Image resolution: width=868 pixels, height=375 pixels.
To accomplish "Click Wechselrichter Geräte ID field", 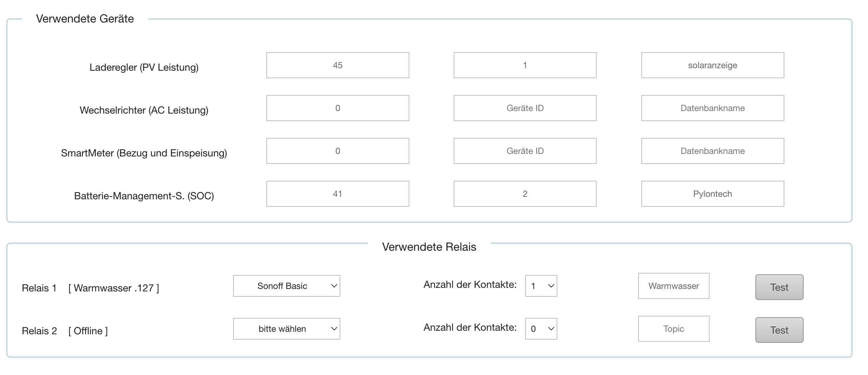I will pos(525,108).
